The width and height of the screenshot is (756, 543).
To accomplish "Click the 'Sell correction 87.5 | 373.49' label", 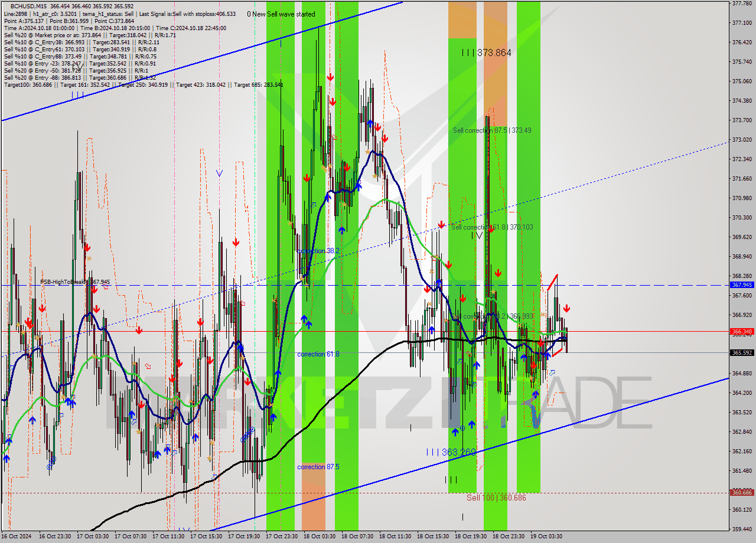I will point(492,130).
